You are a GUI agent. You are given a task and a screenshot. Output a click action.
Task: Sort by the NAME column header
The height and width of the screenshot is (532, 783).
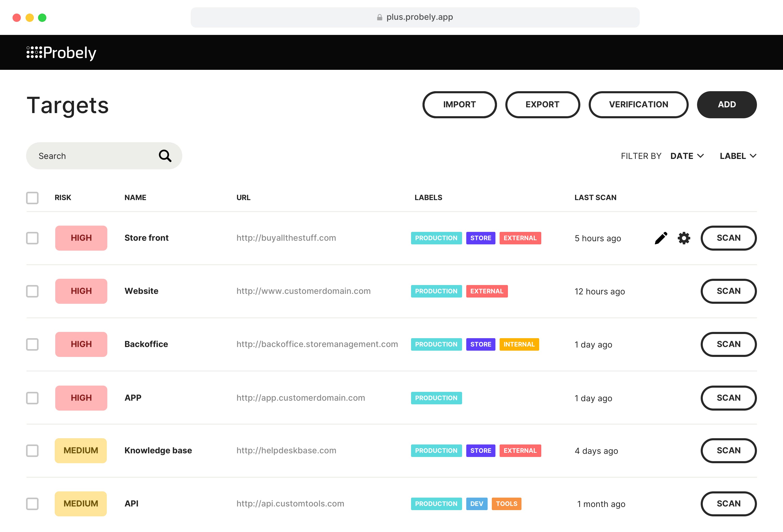pyautogui.click(x=135, y=198)
